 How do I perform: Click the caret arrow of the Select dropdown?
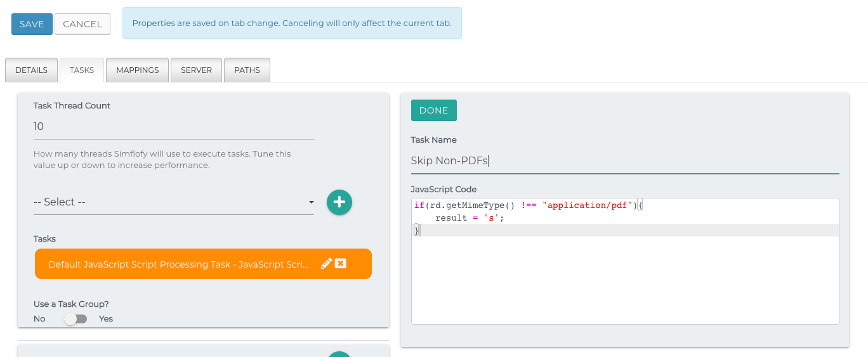(x=311, y=203)
